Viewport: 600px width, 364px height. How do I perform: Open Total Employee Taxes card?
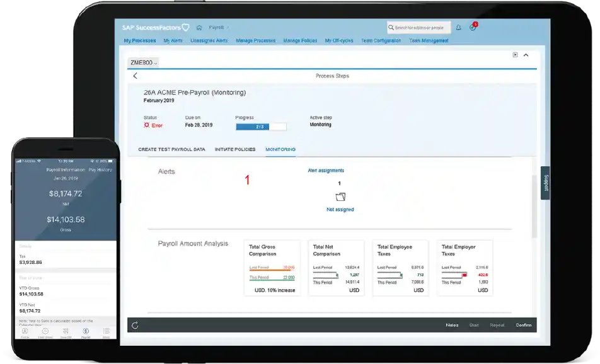pyautogui.click(x=400, y=268)
